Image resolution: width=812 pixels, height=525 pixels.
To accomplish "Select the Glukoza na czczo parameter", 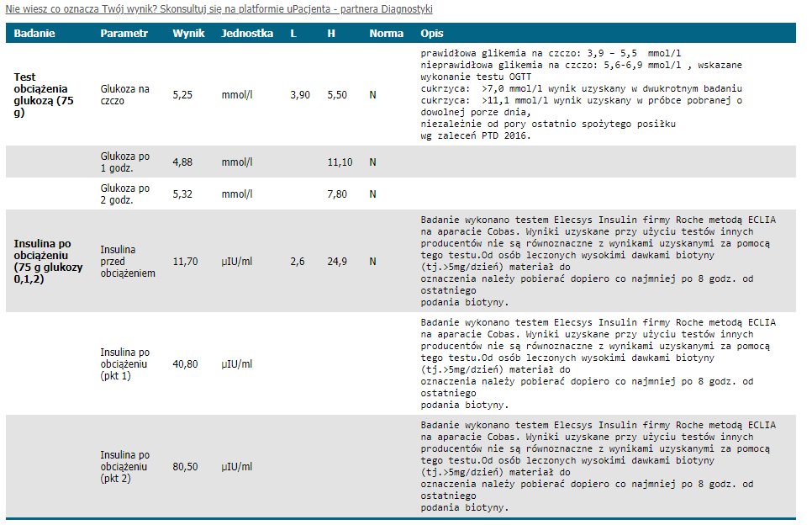I will click(x=124, y=94).
